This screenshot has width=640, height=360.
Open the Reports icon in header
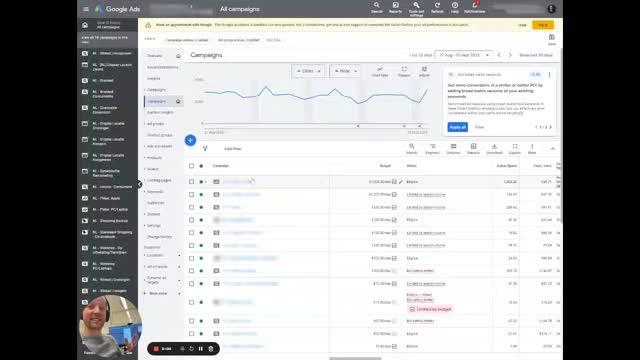click(395, 7)
